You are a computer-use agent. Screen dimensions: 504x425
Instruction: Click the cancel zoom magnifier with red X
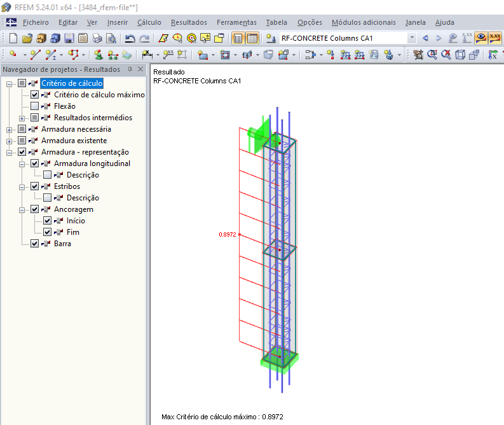tap(446, 55)
